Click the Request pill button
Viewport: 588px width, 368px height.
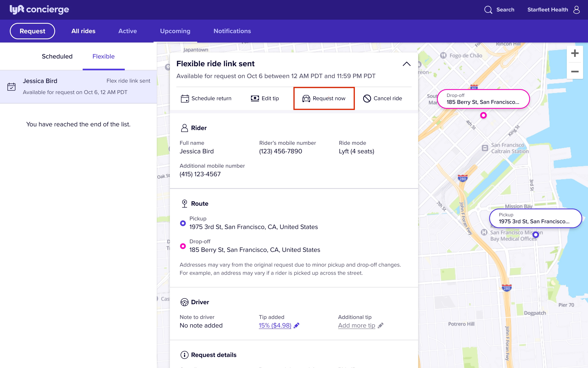(x=32, y=31)
